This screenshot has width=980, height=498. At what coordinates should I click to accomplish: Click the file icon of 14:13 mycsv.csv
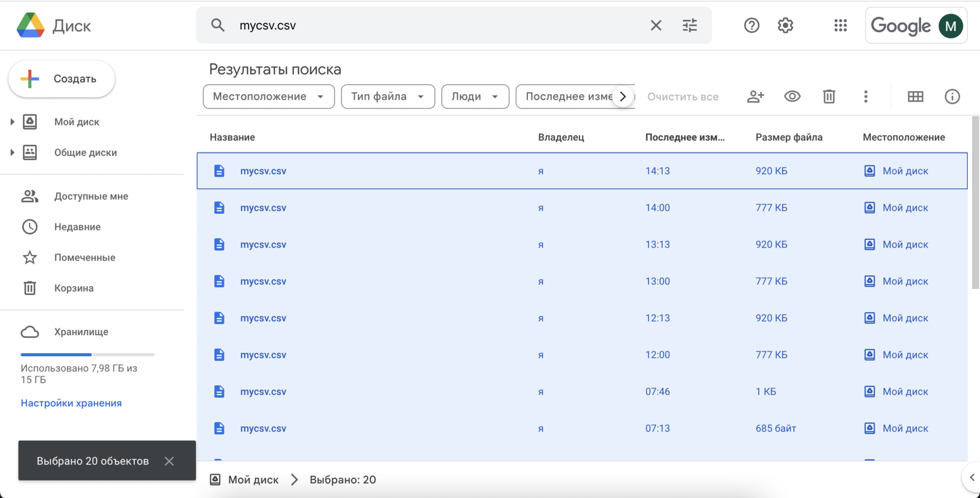pos(219,170)
